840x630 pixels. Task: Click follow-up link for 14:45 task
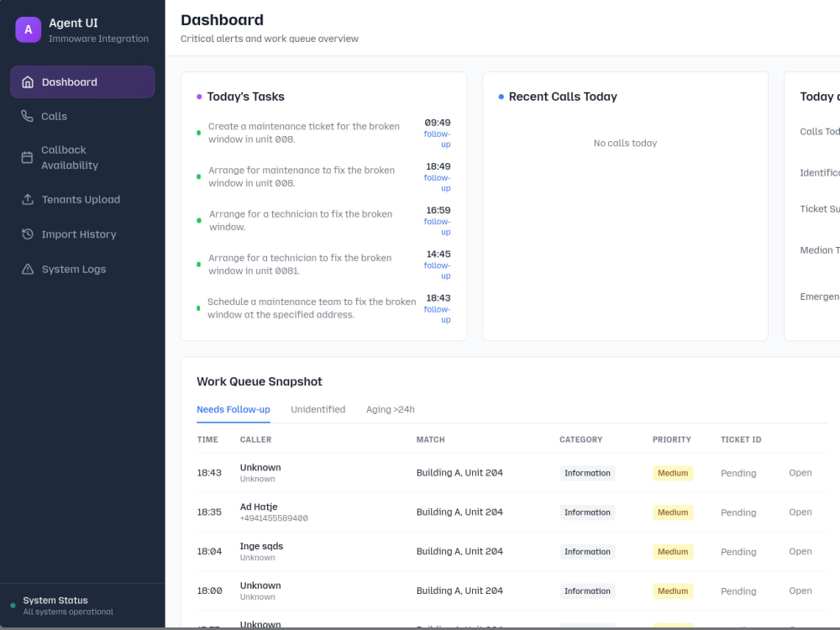point(437,270)
